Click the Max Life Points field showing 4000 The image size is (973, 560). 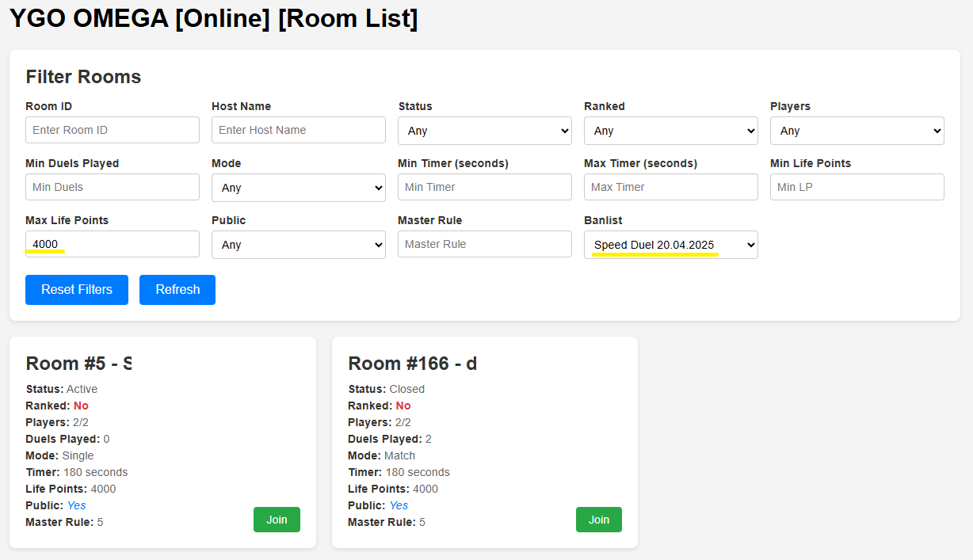tap(113, 244)
